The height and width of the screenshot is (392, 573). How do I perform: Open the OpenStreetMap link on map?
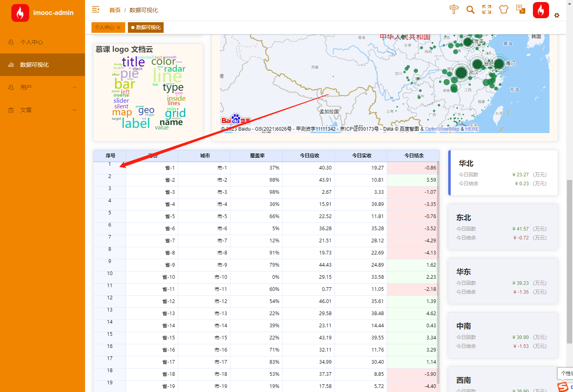click(x=442, y=129)
